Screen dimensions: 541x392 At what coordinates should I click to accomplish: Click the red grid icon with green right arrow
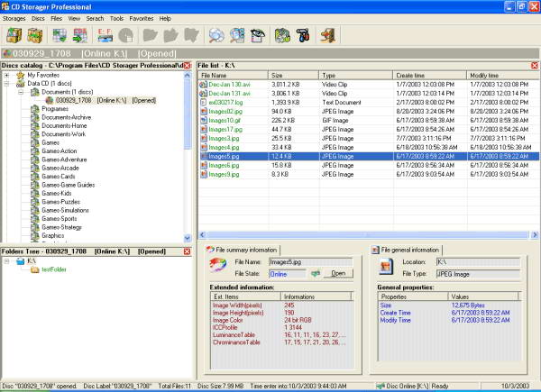click(x=80, y=35)
